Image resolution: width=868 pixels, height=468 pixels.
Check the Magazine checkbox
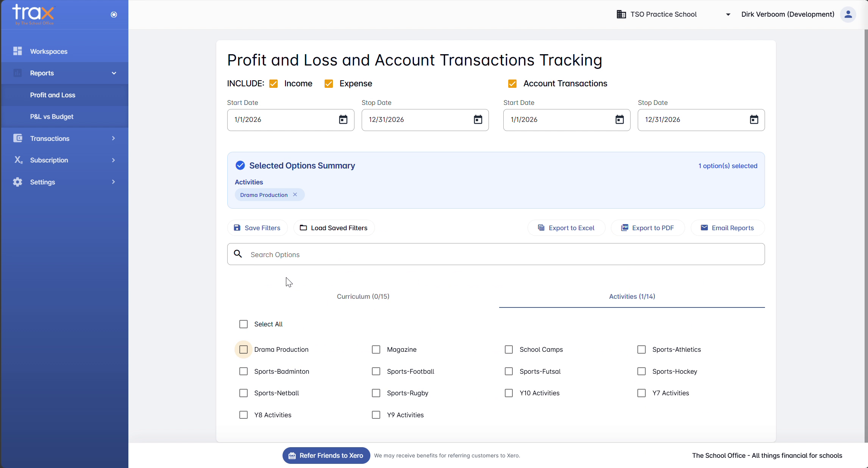376,349
